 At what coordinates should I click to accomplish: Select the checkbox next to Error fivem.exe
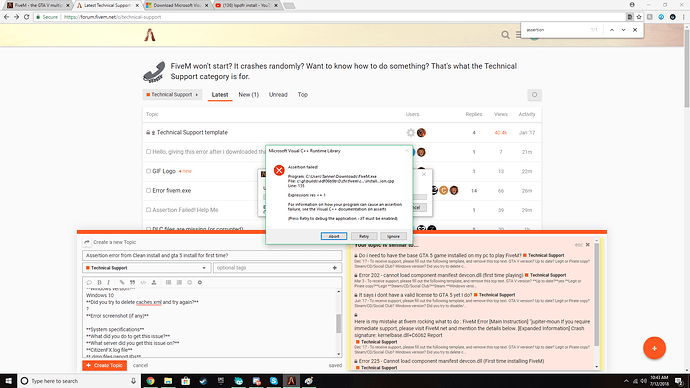point(148,190)
